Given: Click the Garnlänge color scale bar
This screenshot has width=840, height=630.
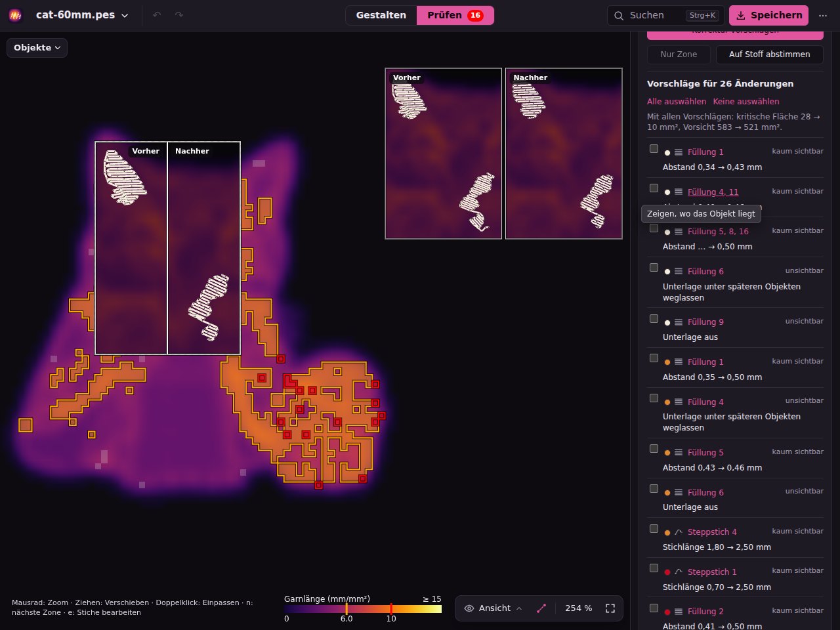Looking at the screenshot, I should 363,609.
